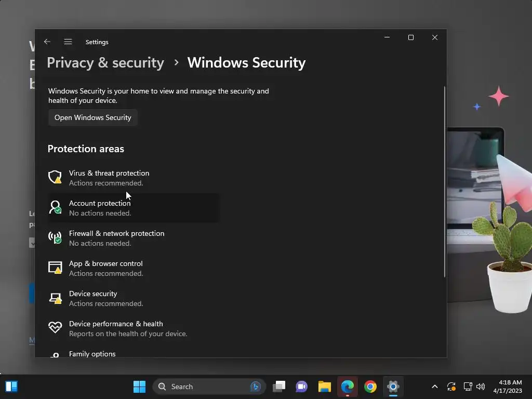
Task: Click the Account protection person icon
Action: click(x=55, y=207)
